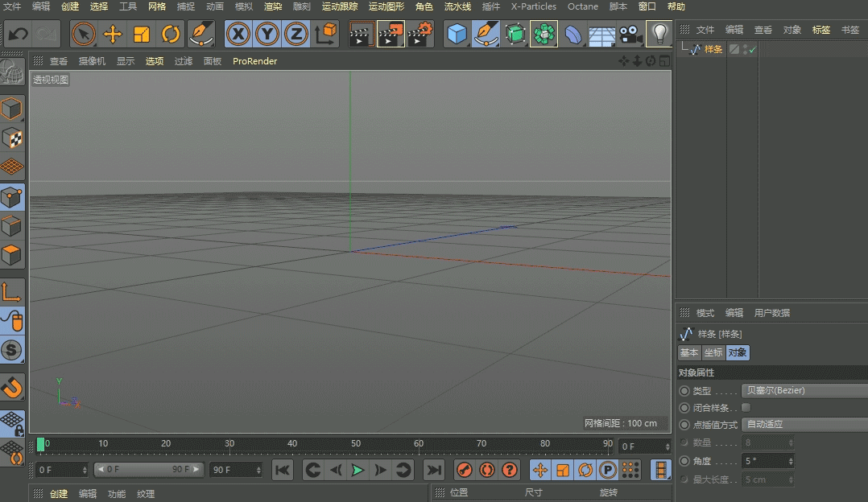Open the Cube primitive tool
Image resolution: width=868 pixels, height=502 pixels.
[x=456, y=34]
